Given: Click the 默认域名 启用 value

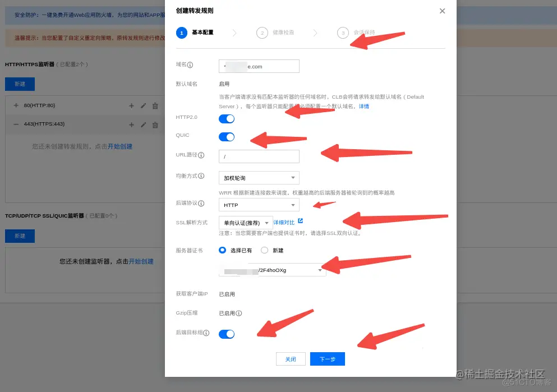Looking at the screenshot, I should click(x=224, y=84).
